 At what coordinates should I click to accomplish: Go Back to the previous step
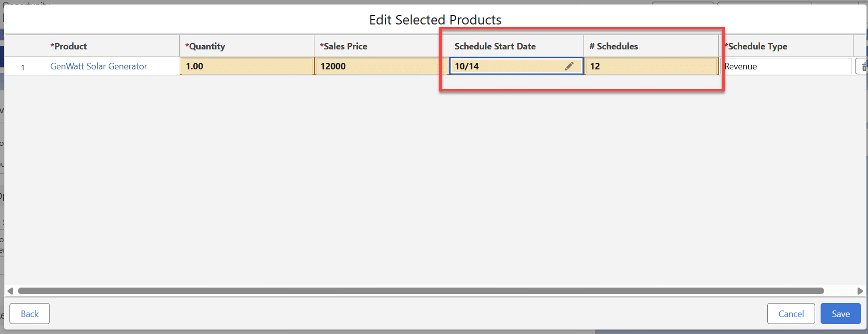click(29, 314)
